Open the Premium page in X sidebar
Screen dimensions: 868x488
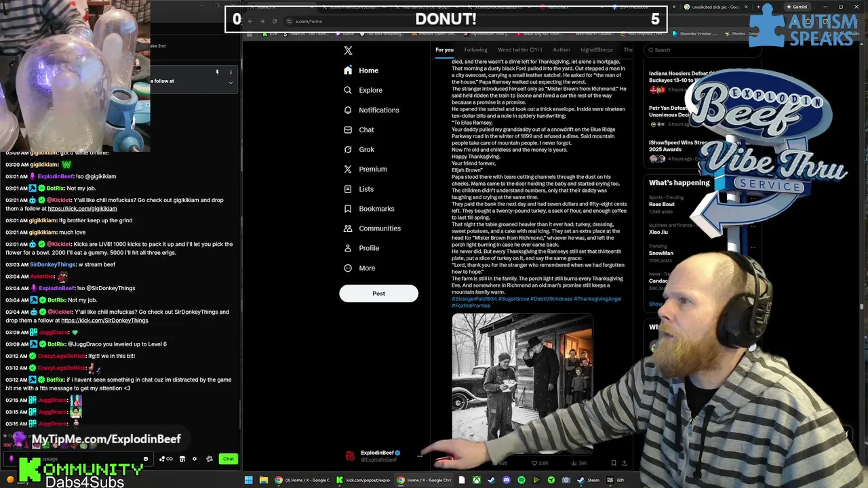[365, 169]
